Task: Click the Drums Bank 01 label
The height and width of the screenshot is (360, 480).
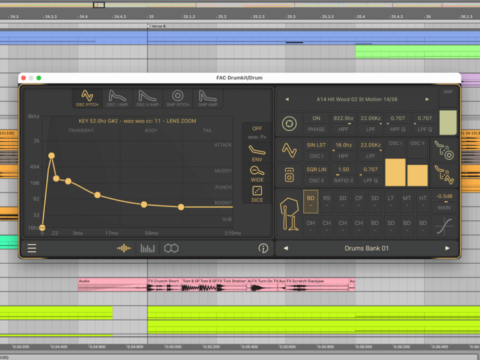Action: tap(366, 248)
